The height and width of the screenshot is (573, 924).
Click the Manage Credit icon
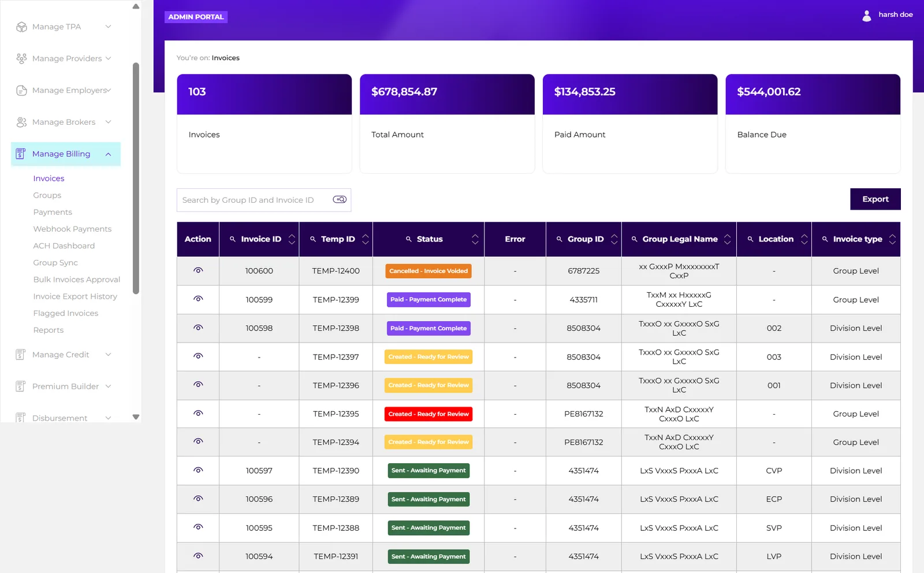click(20, 355)
